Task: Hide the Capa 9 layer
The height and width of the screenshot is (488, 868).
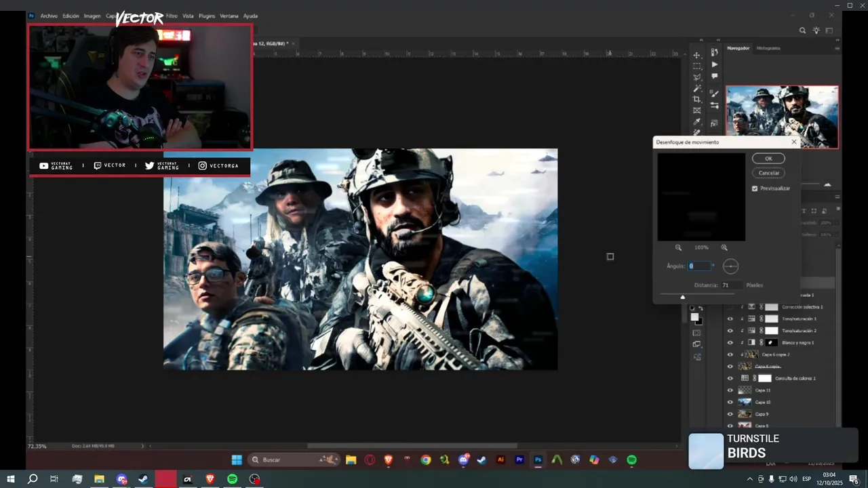Action: coord(730,414)
